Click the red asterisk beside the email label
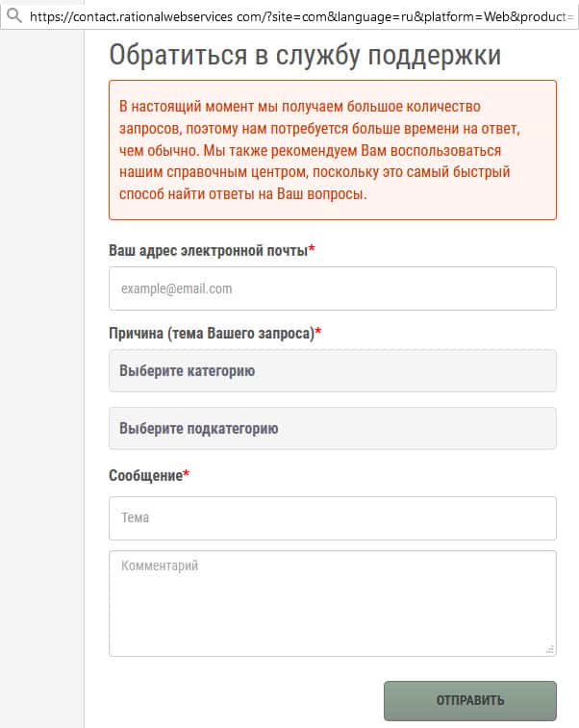579x728 pixels. (x=312, y=250)
